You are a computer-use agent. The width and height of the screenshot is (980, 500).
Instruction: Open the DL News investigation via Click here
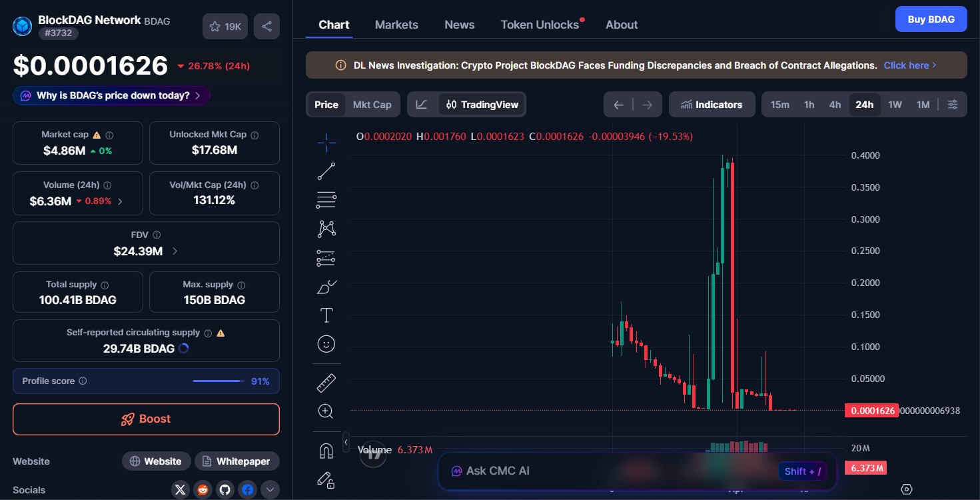pos(908,65)
